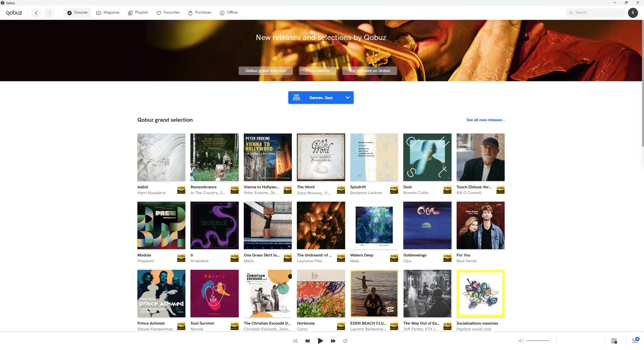Open the Soul Survivor album cover
Viewport: 644px width, 350px height.
(215, 294)
